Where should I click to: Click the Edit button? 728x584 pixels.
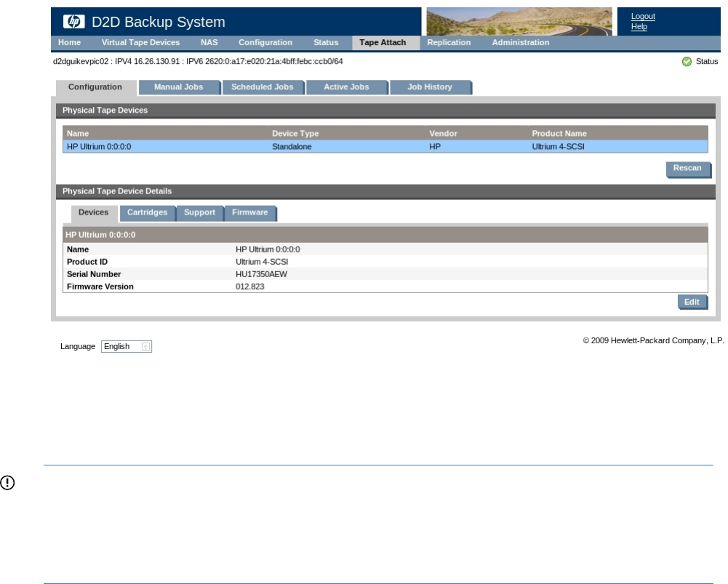pyautogui.click(x=692, y=302)
